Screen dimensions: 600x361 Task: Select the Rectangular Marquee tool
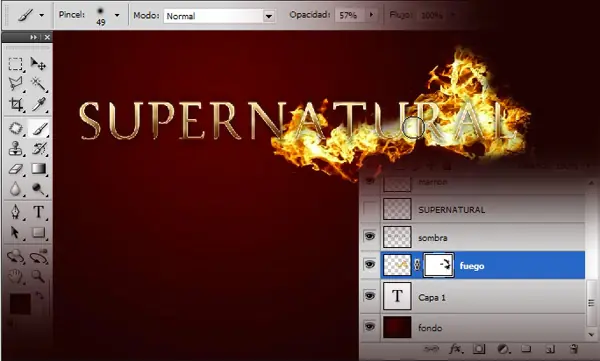click(15, 64)
